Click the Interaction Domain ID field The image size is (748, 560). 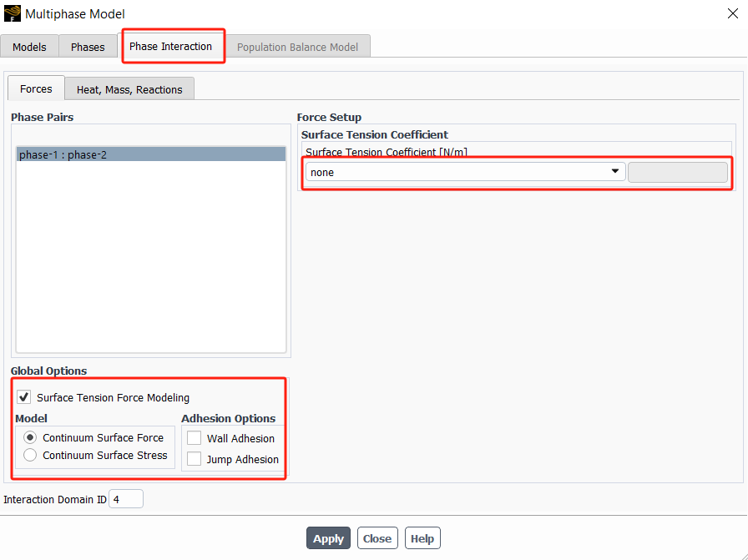(x=126, y=499)
